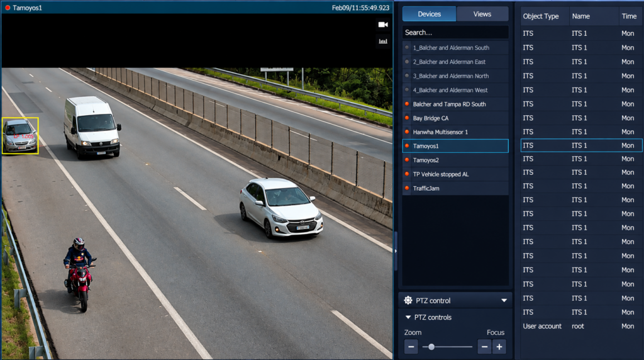This screenshot has height=360, width=644.
Task: Select the Tamoyos2 device
Action: pos(455,160)
